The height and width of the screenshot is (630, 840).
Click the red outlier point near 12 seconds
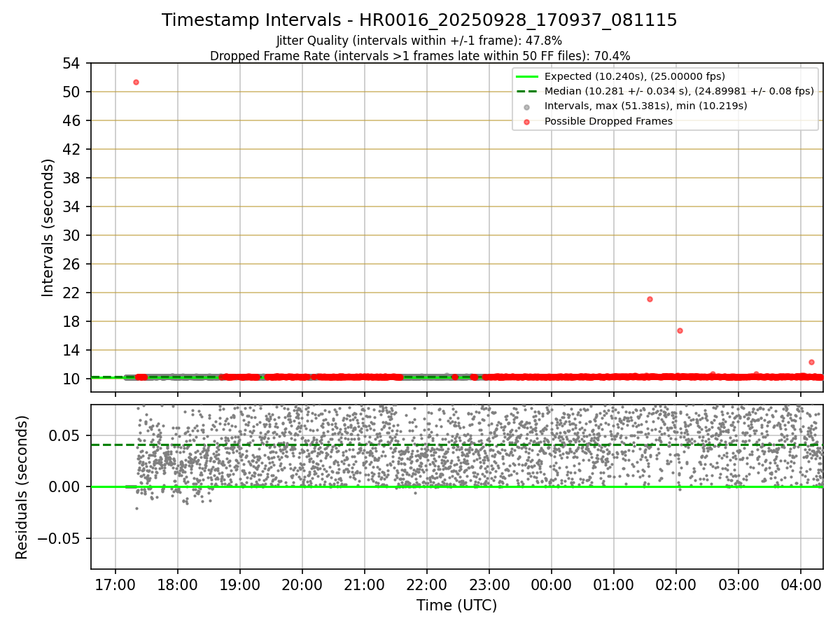pos(811,362)
